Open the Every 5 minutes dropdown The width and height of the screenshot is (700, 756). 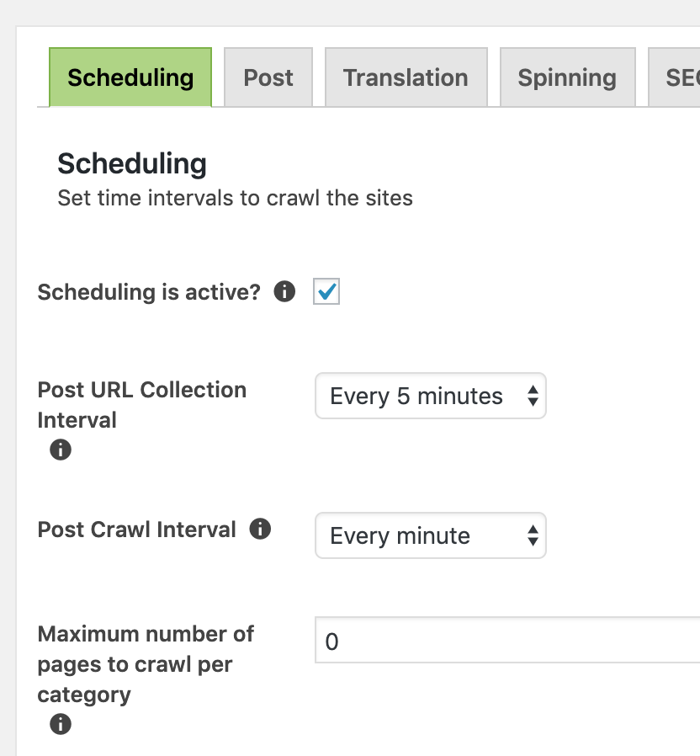[x=430, y=396]
